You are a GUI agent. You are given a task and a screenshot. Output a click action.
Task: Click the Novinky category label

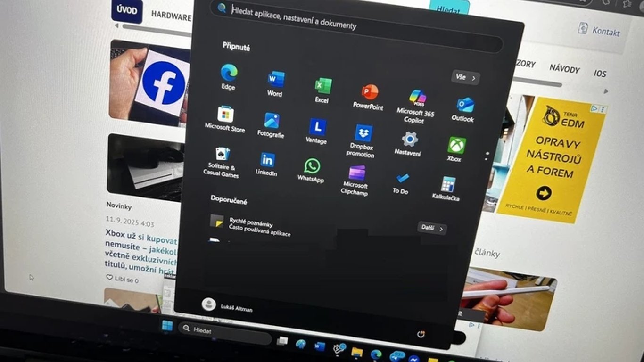click(119, 206)
